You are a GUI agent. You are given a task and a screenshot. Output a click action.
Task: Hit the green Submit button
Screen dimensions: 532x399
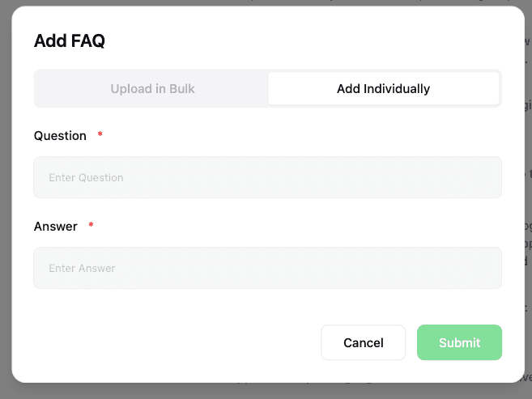[x=459, y=342]
